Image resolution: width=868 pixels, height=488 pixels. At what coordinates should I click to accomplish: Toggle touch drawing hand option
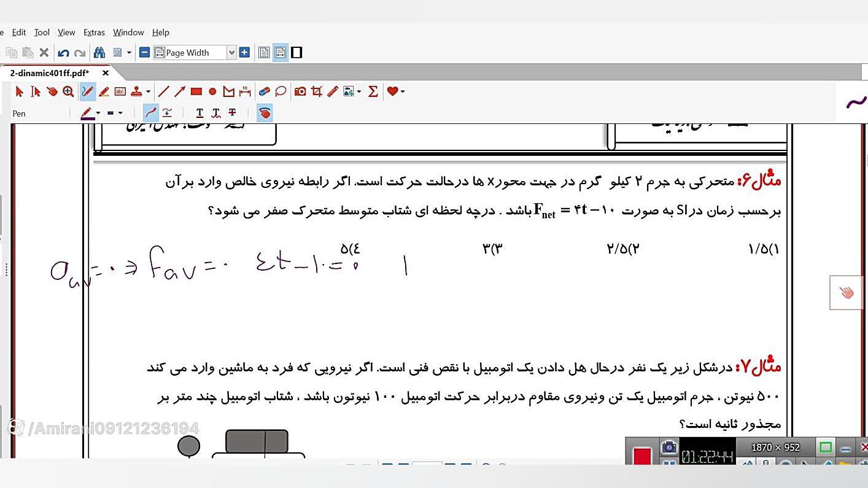(265, 113)
